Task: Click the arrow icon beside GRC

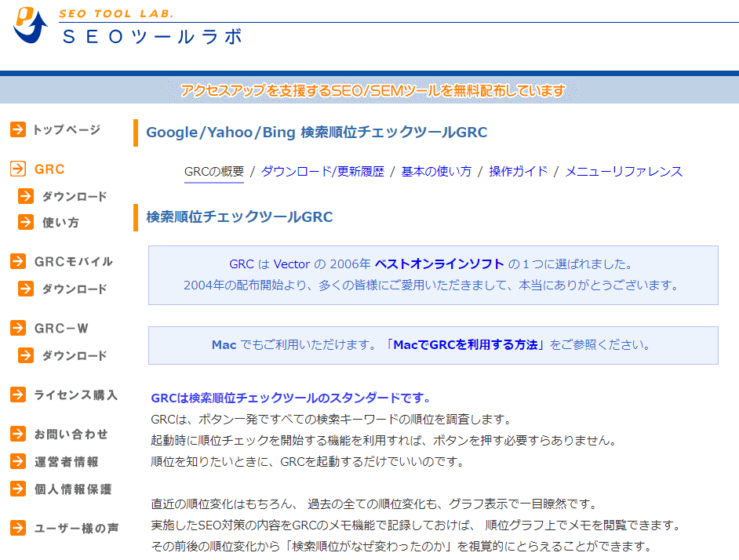Action: [x=18, y=169]
